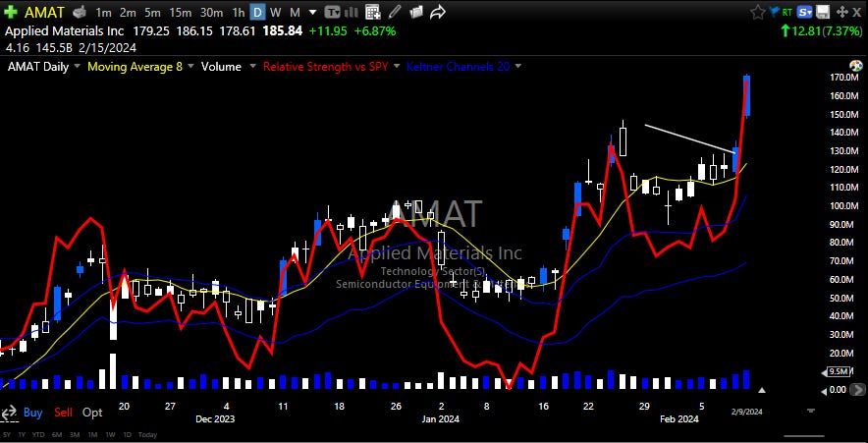Click the four-arrow move window icon
The image size is (868, 443).
point(841,12)
